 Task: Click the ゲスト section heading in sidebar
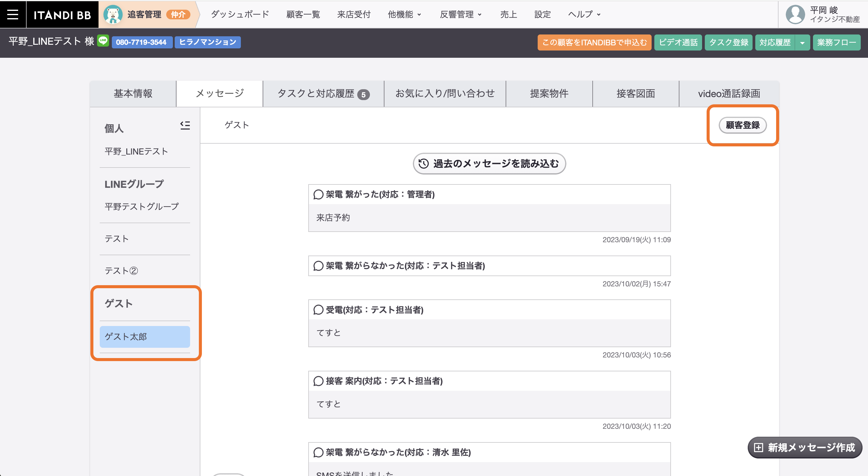coord(118,304)
